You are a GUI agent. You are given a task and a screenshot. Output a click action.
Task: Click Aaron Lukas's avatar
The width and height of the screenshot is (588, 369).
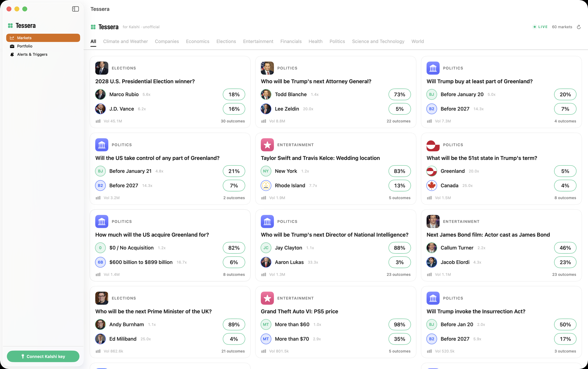click(266, 262)
